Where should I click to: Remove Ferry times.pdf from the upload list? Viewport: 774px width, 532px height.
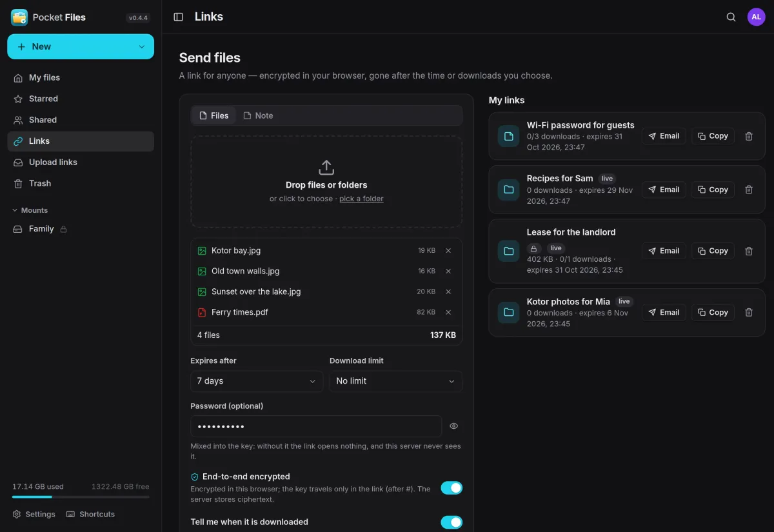point(448,312)
